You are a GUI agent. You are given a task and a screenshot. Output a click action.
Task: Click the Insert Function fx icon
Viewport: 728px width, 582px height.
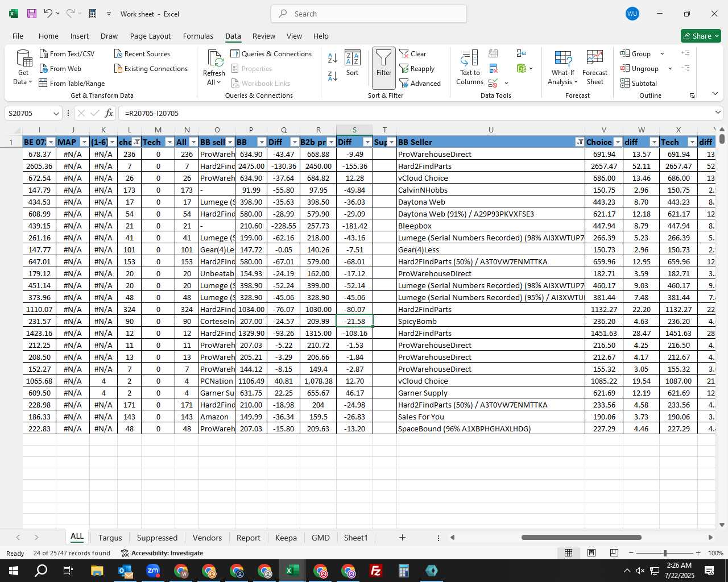click(x=109, y=113)
